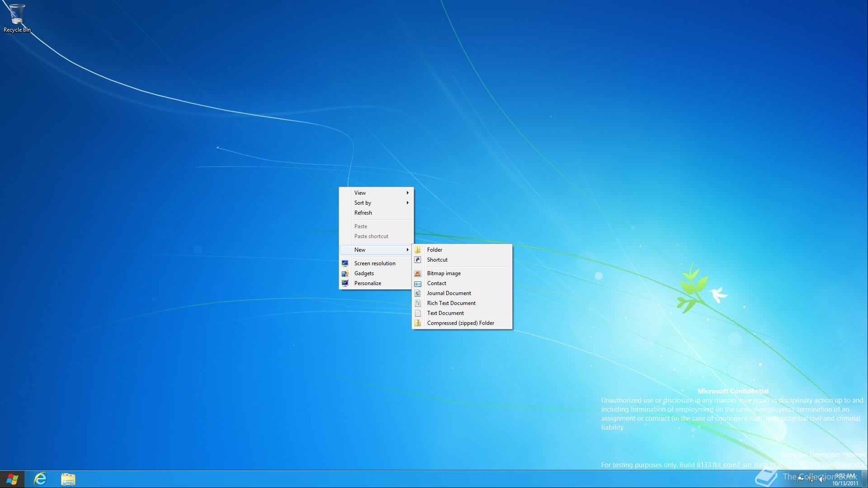Create a new Text Document

462,313
